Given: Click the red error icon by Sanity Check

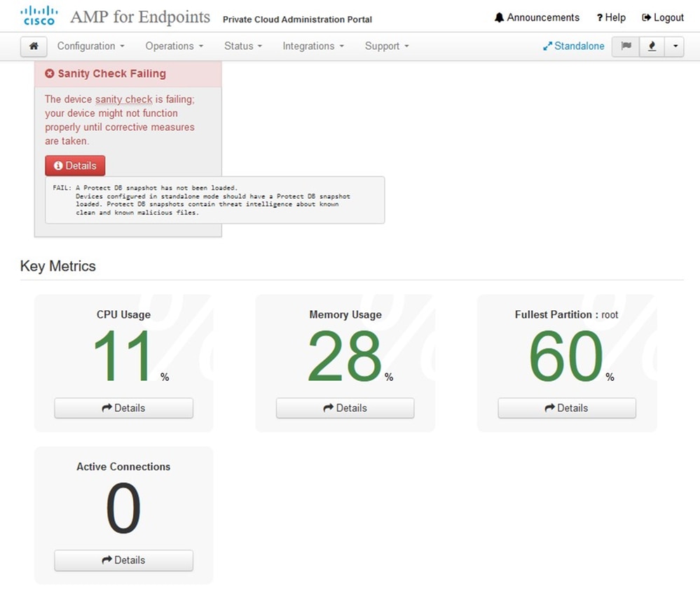Looking at the screenshot, I should pyautogui.click(x=50, y=74).
